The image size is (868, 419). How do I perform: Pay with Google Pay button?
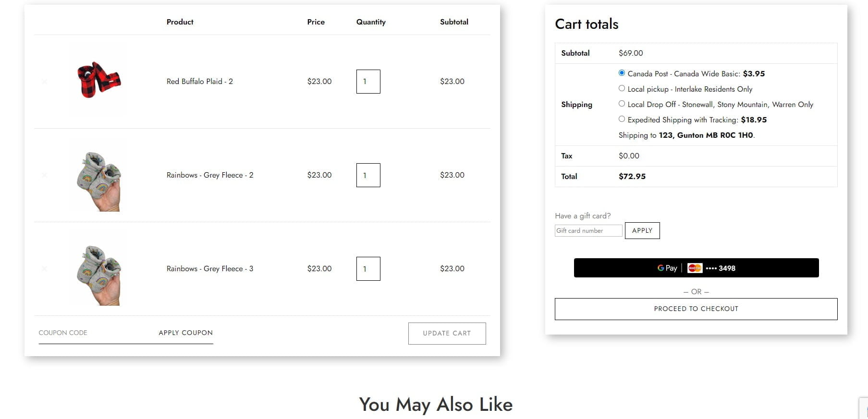point(696,268)
